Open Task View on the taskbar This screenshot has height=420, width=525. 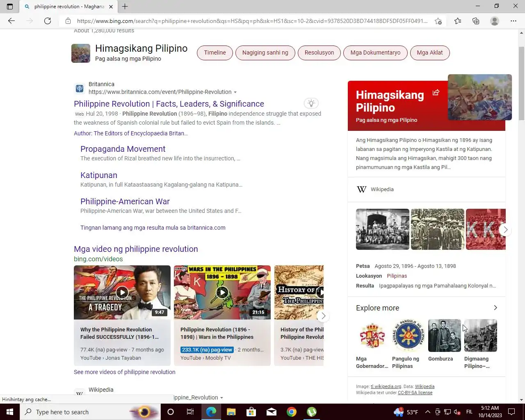[190, 412]
